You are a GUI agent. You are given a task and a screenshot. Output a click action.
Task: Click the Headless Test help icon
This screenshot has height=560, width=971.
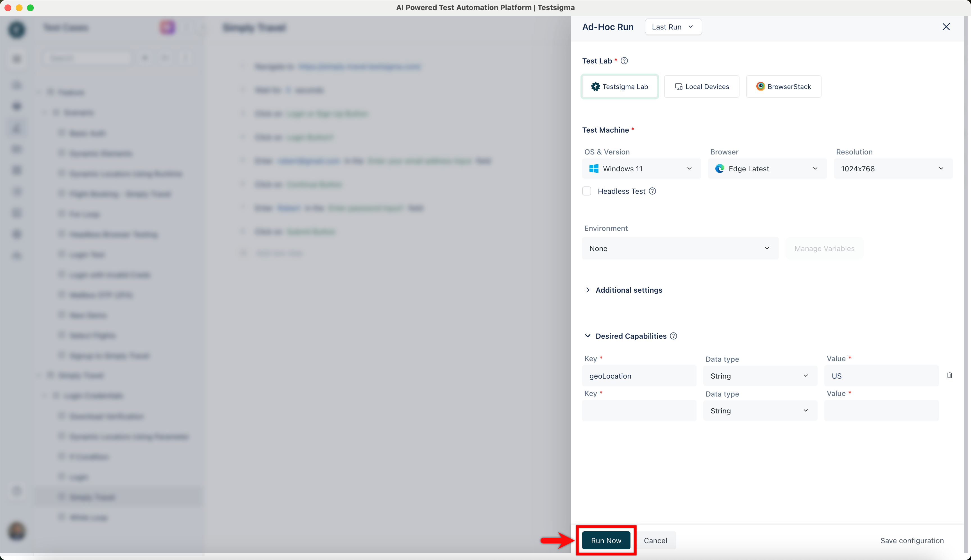pyautogui.click(x=652, y=191)
